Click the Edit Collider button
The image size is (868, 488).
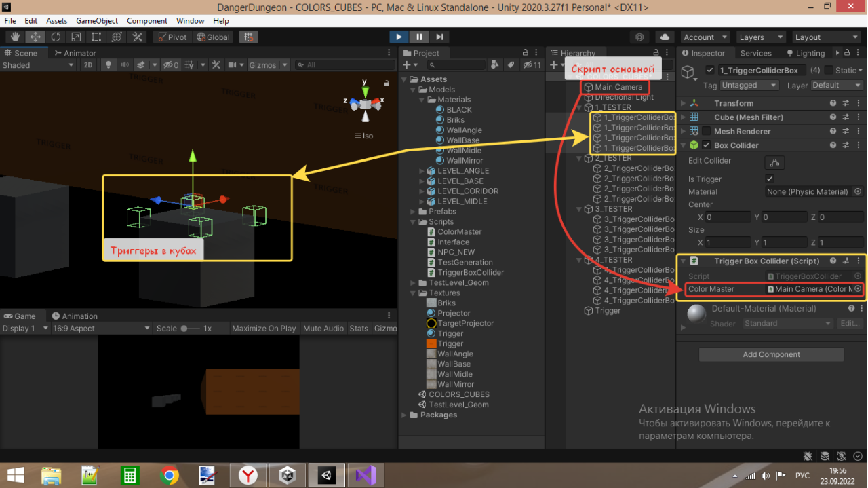click(x=774, y=162)
